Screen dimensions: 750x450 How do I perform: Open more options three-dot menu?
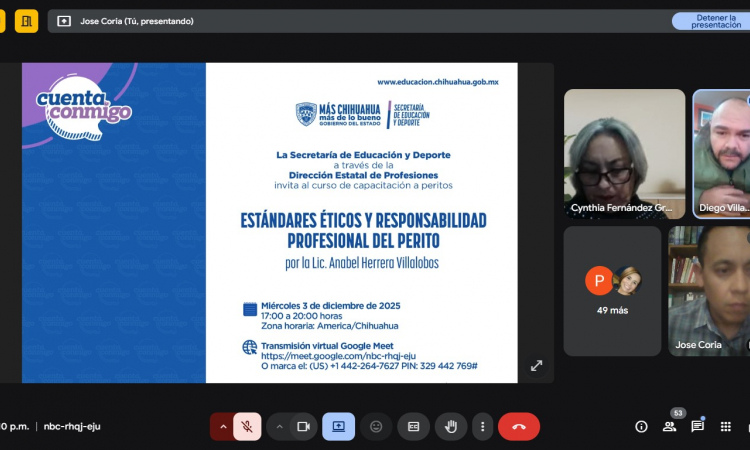(x=482, y=426)
